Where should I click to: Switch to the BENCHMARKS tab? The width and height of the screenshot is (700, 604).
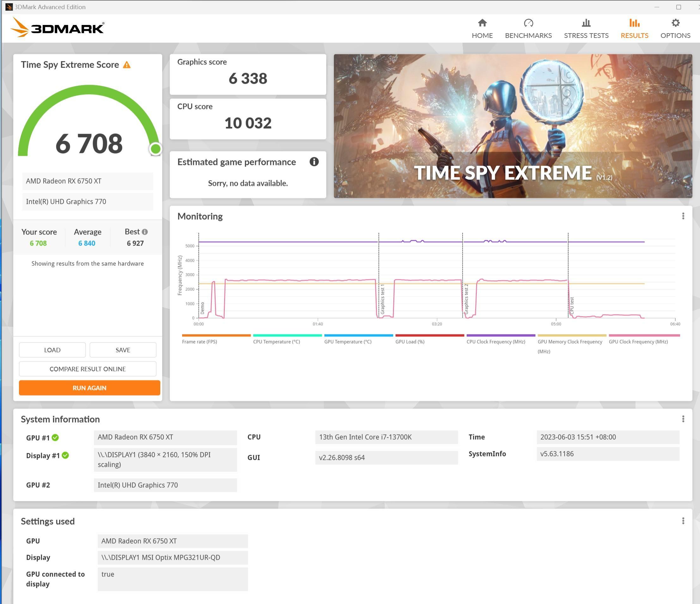click(528, 29)
